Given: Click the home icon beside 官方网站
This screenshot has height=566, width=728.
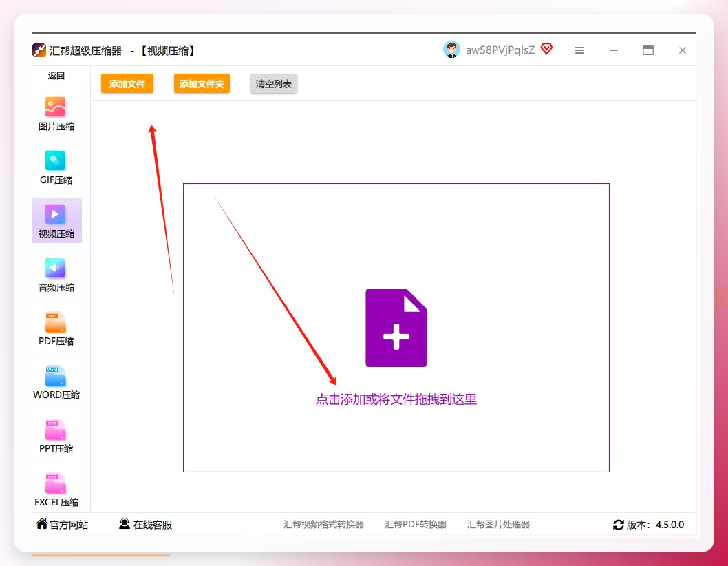Looking at the screenshot, I should pos(42,524).
